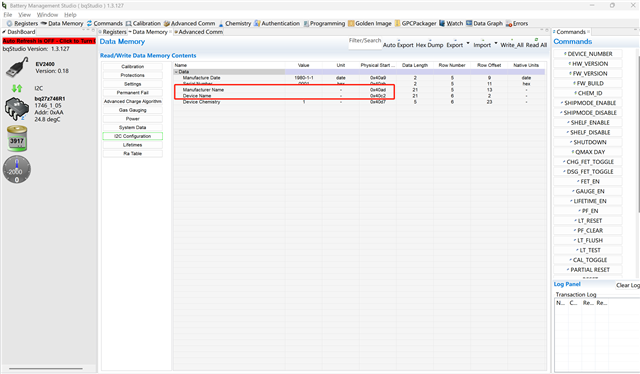
Task: Send the CHEM_ID command
Action: pyautogui.click(x=588, y=93)
